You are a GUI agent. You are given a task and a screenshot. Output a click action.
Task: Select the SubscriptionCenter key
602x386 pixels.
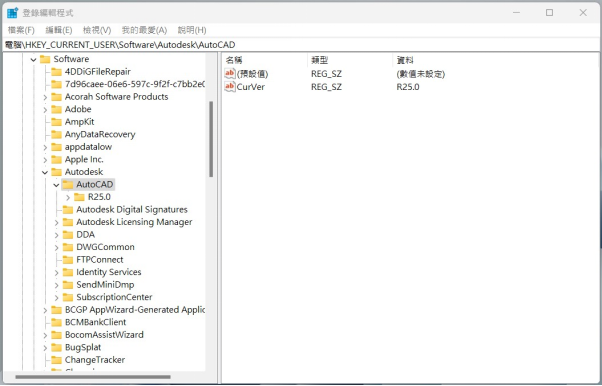(114, 297)
